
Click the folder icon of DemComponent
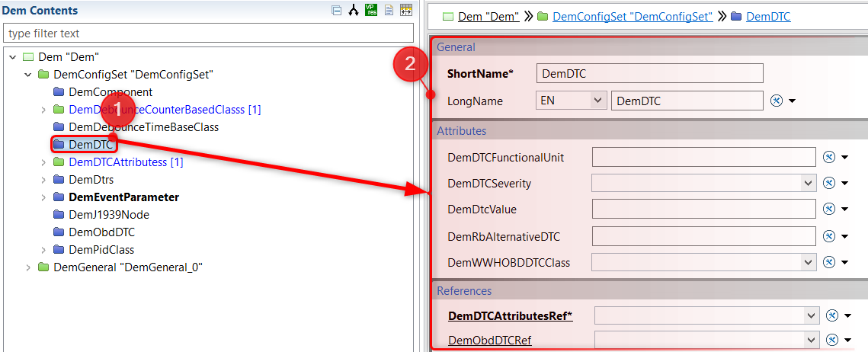pyautogui.click(x=59, y=92)
